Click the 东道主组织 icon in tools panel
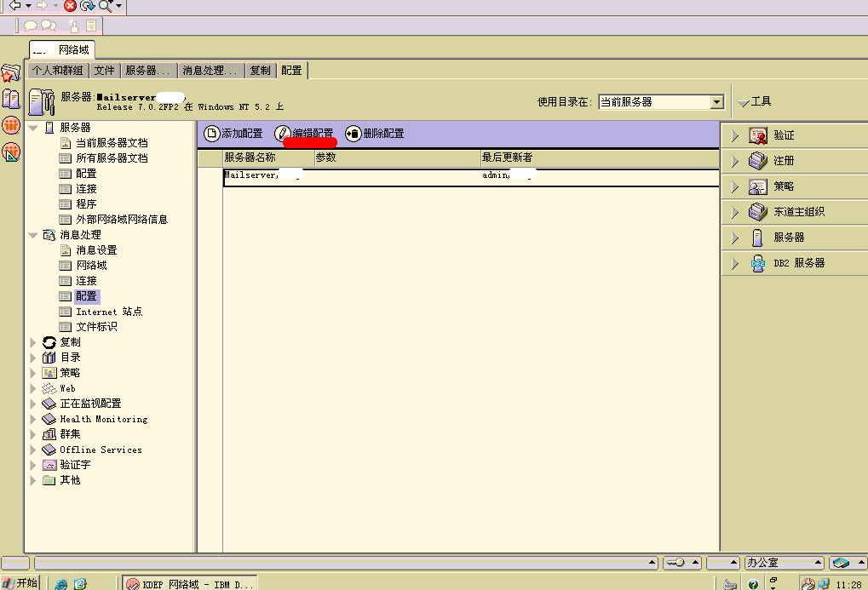The height and width of the screenshot is (590, 868). pos(757,212)
